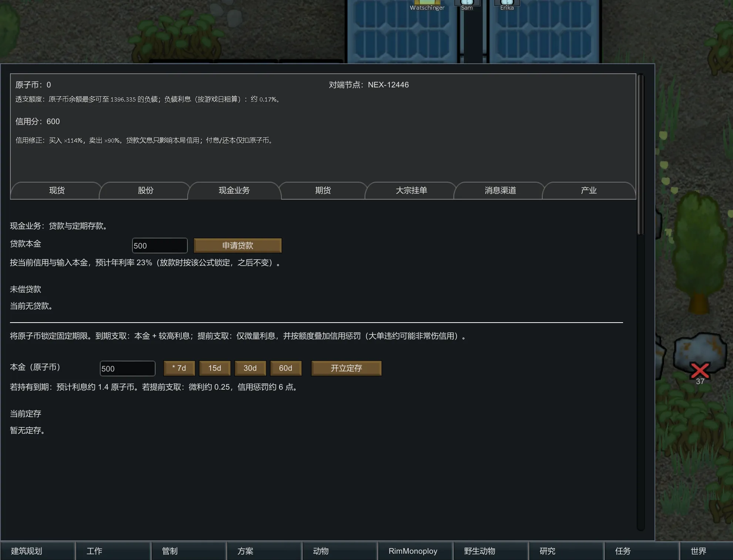Screen dimensions: 733x560
Task: Switch to 大宗挂单 tab
Action: [x=411, y=190]
